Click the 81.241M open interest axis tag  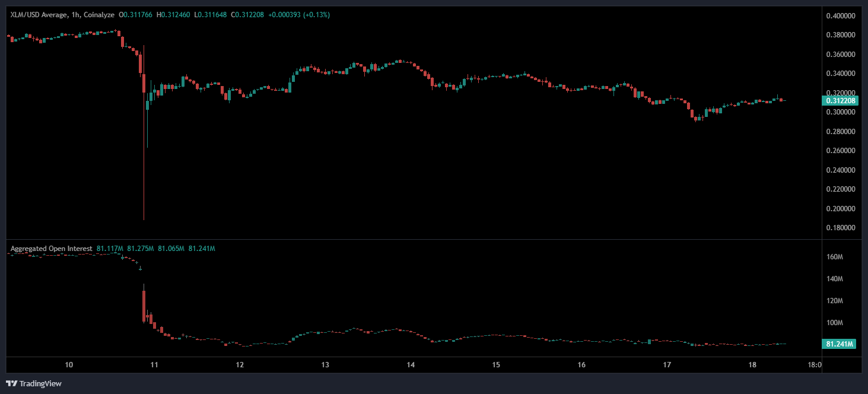click(840, 344)
